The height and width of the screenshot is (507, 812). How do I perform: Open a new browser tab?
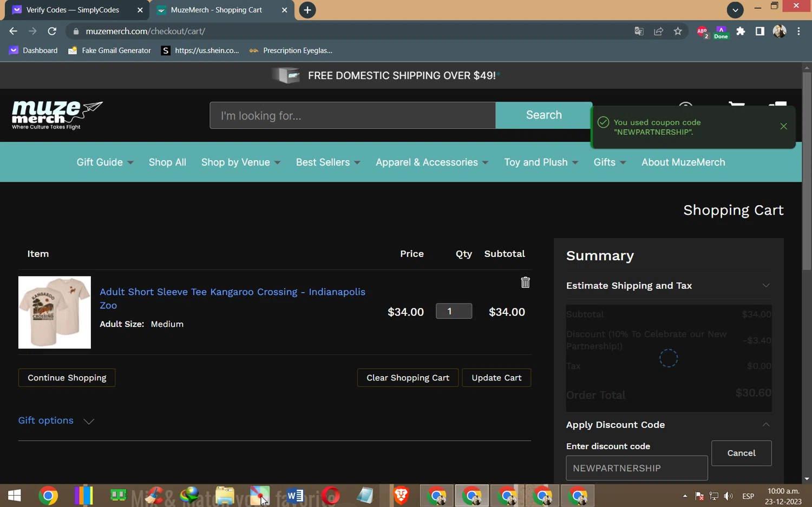(307, 10)
